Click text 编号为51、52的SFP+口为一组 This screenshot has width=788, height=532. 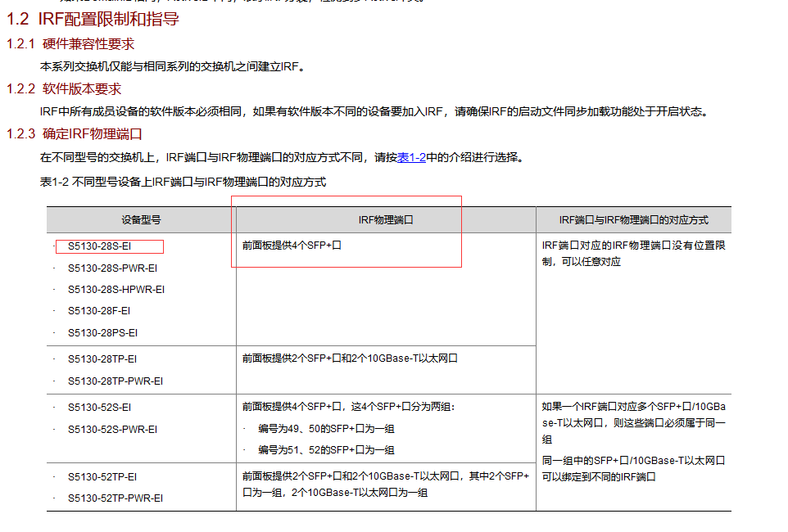(x=326, y=449)
